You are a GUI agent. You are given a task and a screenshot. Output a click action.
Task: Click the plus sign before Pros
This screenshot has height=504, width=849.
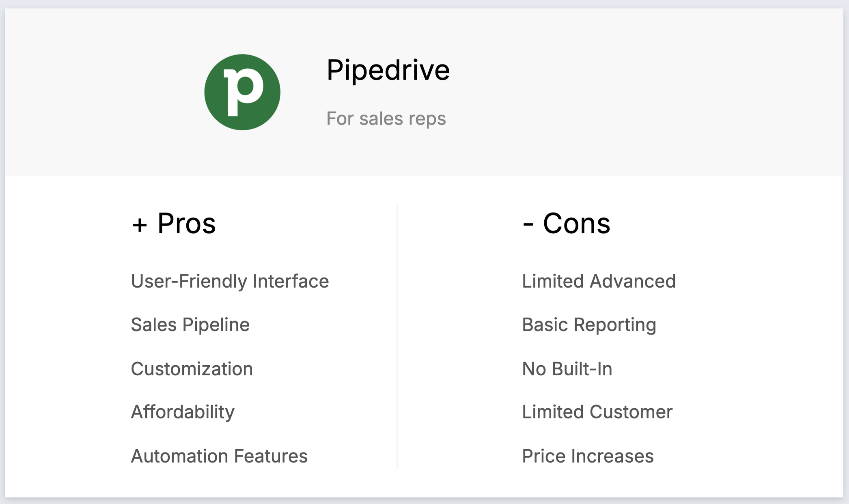click(x=140, y=225)
